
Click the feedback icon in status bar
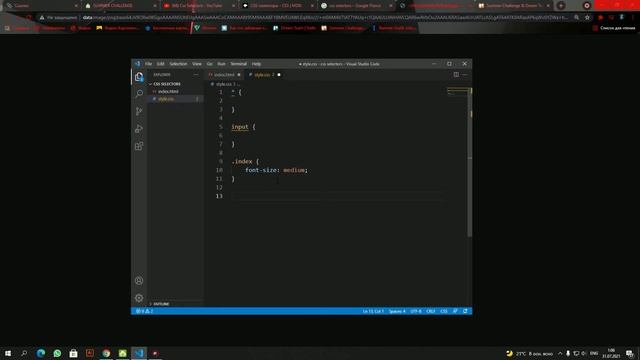(455, 311)
